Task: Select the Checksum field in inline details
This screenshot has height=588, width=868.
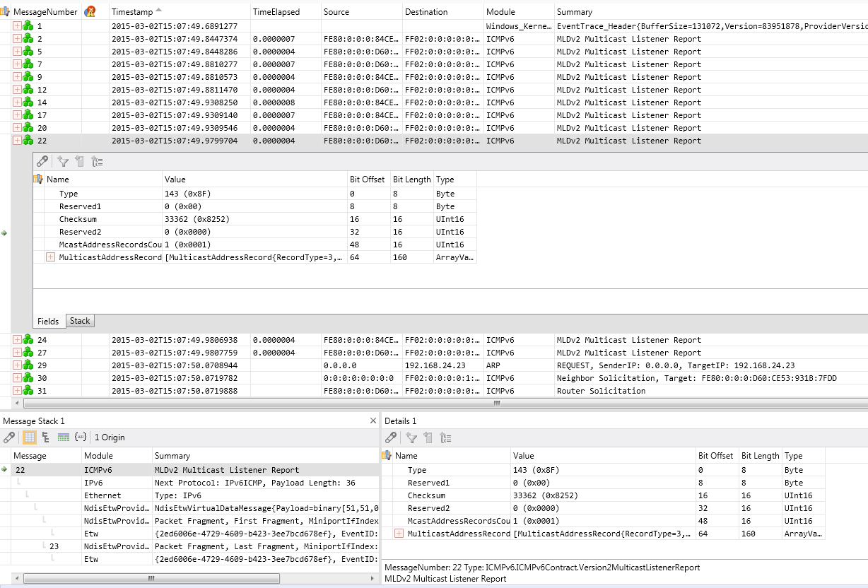Action: click(254, 219)
